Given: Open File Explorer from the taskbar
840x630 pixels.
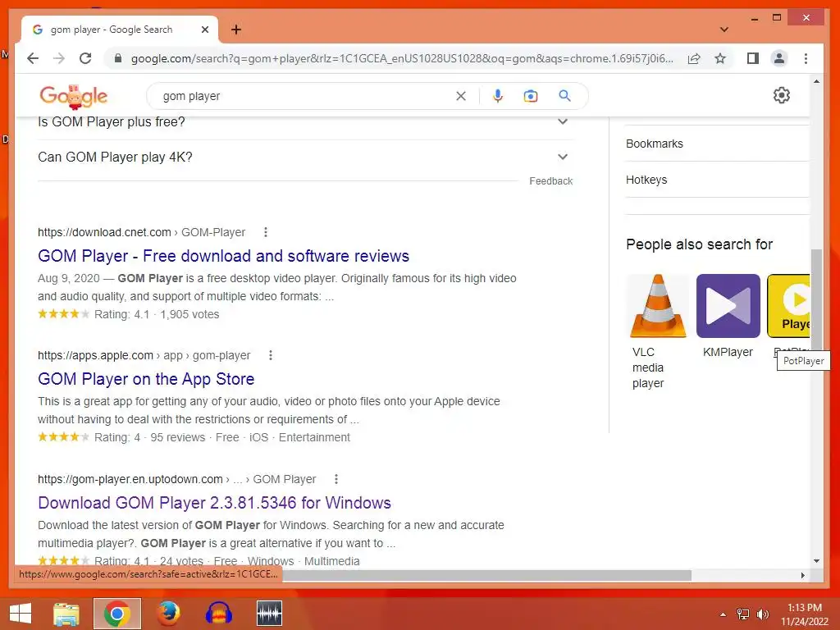Looking at the screenshot, I should 66,614.
